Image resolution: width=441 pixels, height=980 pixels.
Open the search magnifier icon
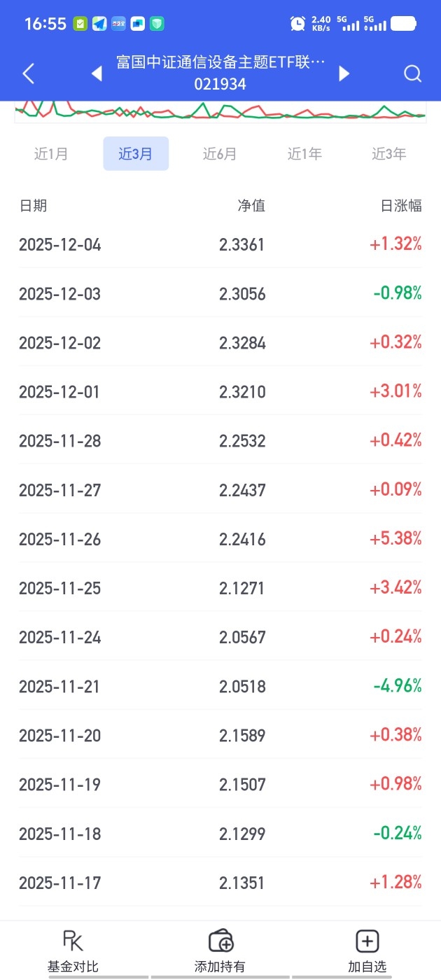pos(413,73)
